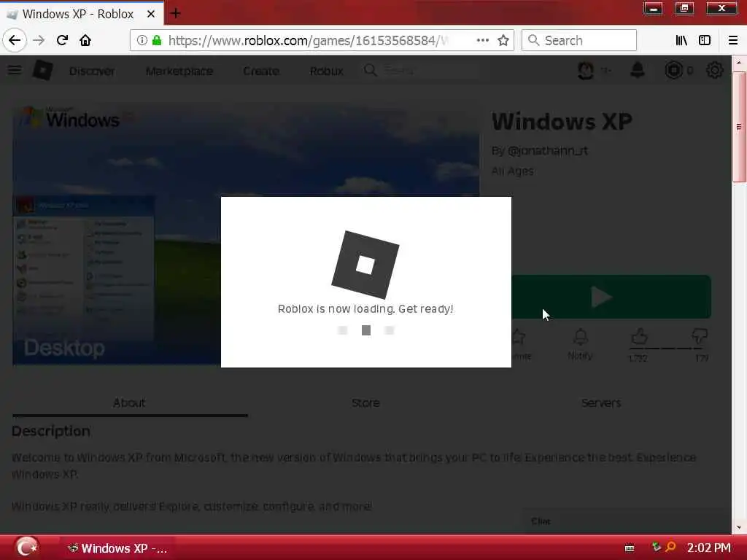Click the browser forward arrow
The width and height of the screenshot is (747, 560).
(x=39, y=41)
